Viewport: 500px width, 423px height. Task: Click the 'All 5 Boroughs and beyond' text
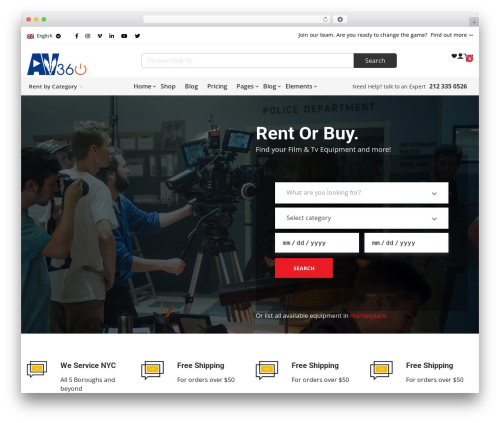tap(88, 384)
